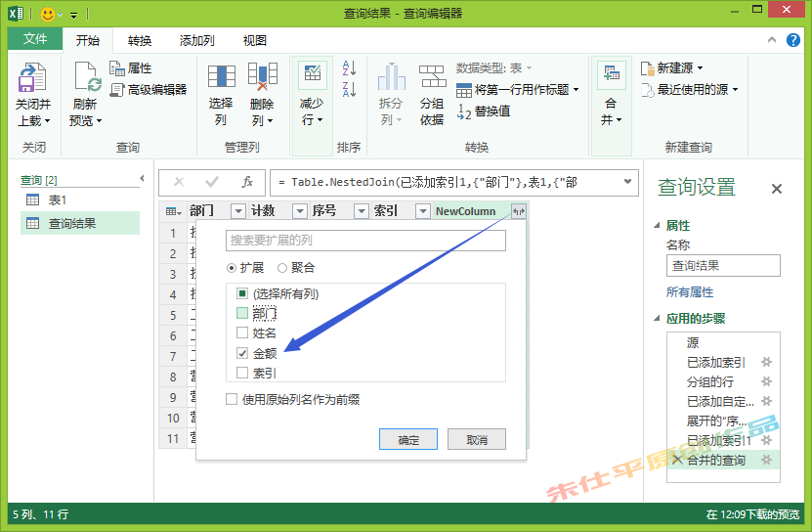Screen dimensions: 812x532
Task: Click the 分组依据 group by icon
Action: coord(433,76)
